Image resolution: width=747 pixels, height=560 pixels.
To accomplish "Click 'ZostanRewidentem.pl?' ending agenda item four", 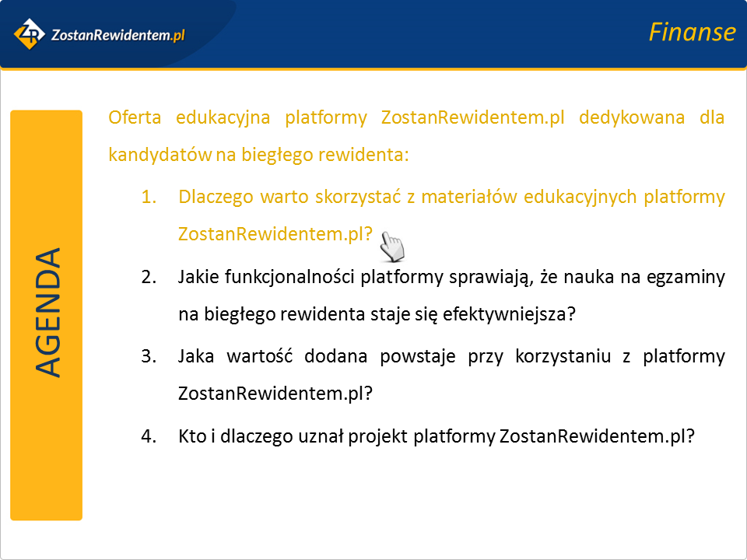I will pyautogui.click(x=596, y=436).
